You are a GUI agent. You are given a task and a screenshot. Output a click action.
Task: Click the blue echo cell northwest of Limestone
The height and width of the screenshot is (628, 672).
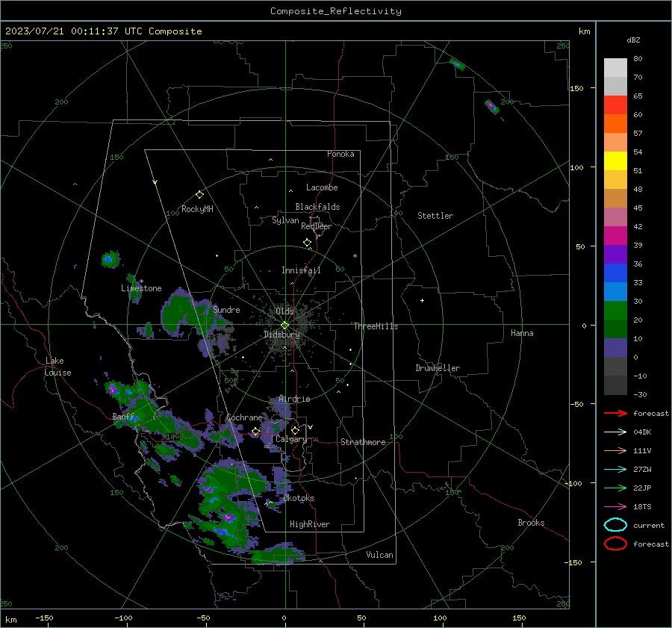tap(110, 259)
